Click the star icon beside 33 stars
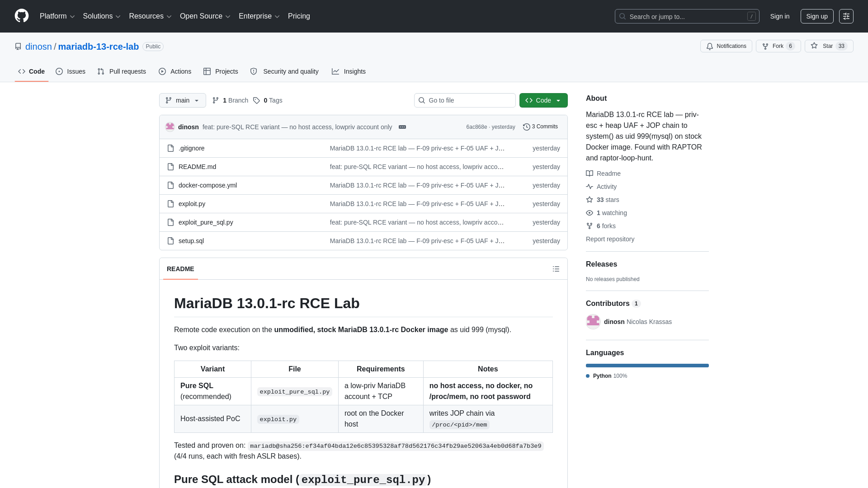Viewport: 868px width, 488px height. (590, 200)
